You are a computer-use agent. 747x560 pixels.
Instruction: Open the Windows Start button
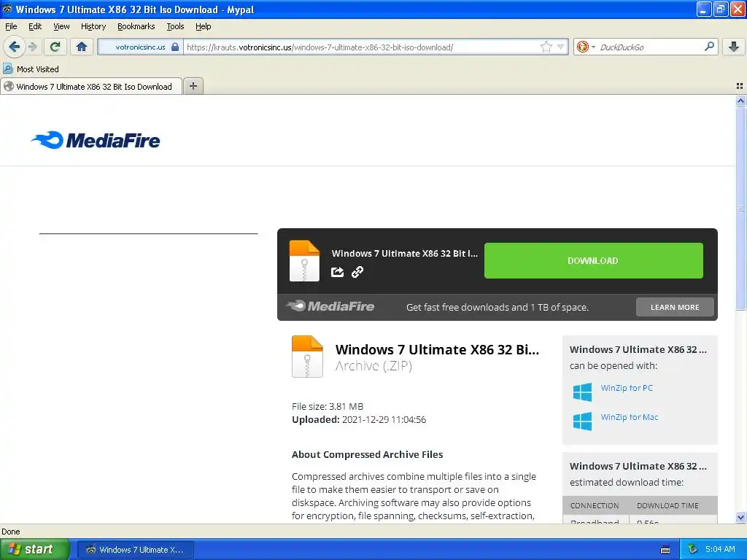tap(35, 549)
